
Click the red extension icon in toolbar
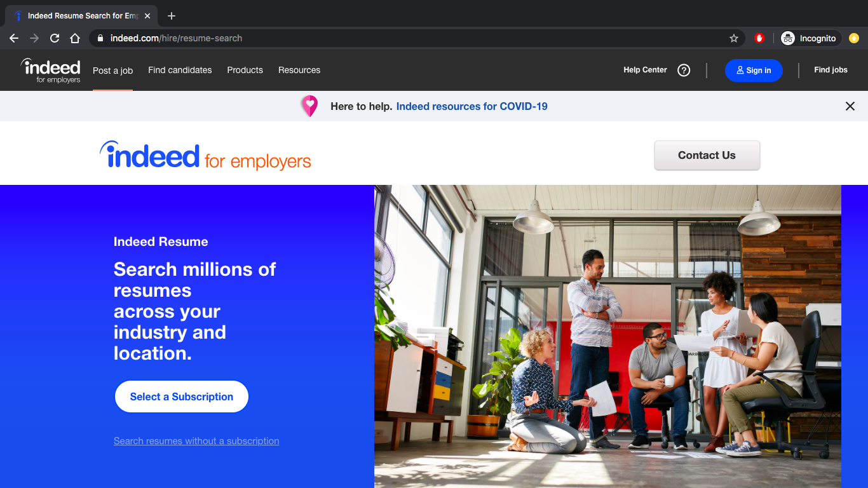click(x=759, y=38)
